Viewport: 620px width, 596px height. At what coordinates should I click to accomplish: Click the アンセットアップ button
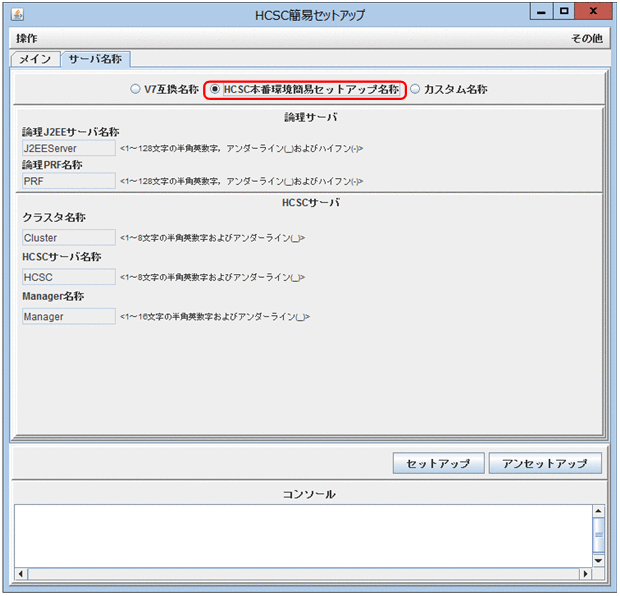[545, 463]
